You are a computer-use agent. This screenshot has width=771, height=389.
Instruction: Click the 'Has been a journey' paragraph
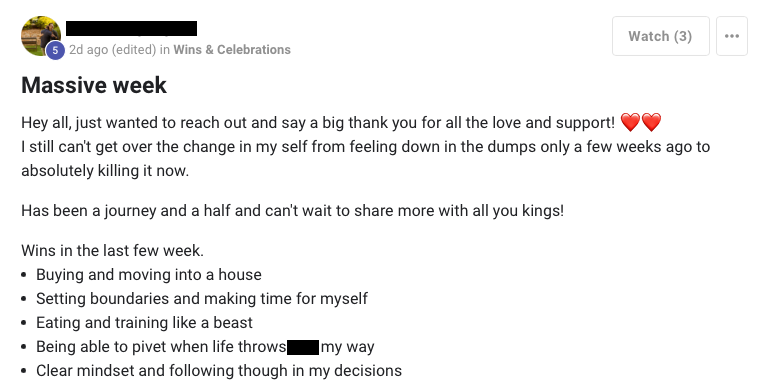tap(293, 210)
